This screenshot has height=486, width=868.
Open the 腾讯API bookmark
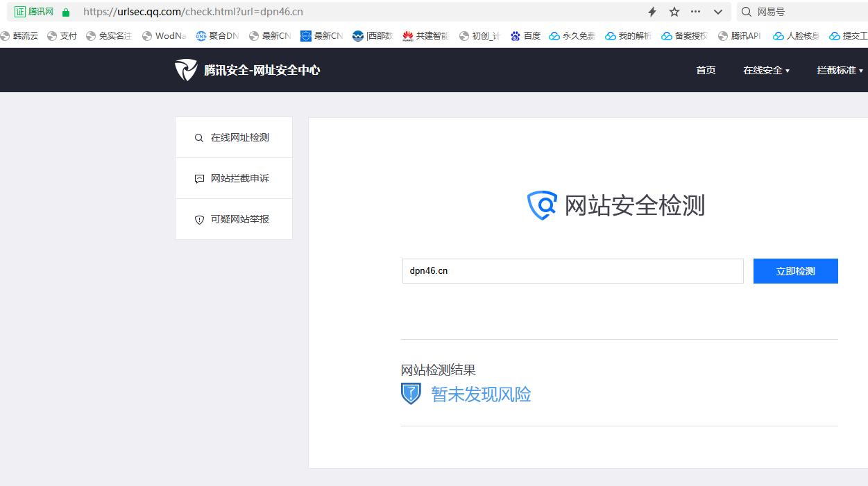click(740, 36)
